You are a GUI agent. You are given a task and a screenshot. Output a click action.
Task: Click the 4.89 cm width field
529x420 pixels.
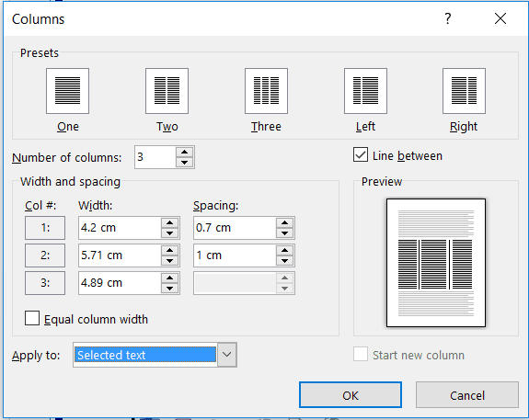pos(120,283)
